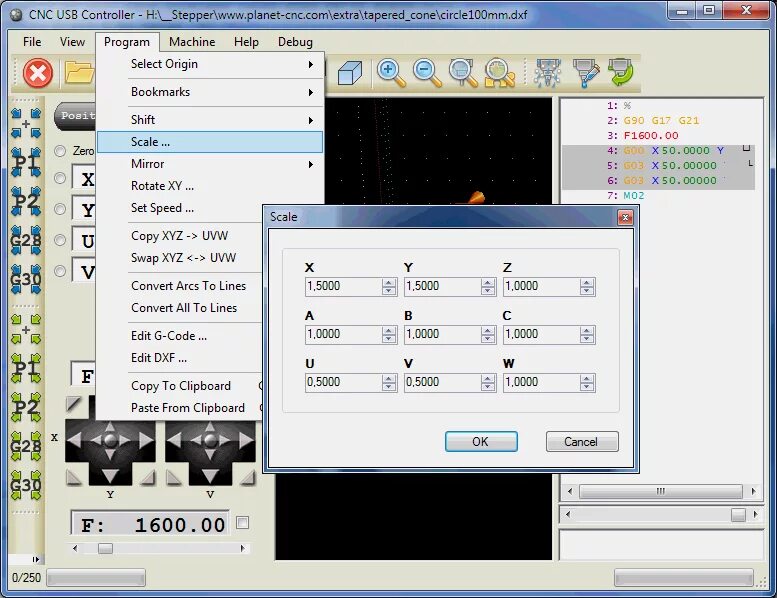Click the slider thumb below G-code panel
Screen dimensions: 777x598
point(738,515)
